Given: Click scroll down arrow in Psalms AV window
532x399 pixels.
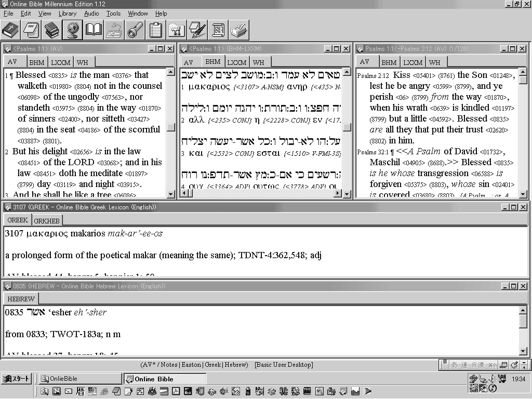Looking at the screenshot, I should 171,194.
